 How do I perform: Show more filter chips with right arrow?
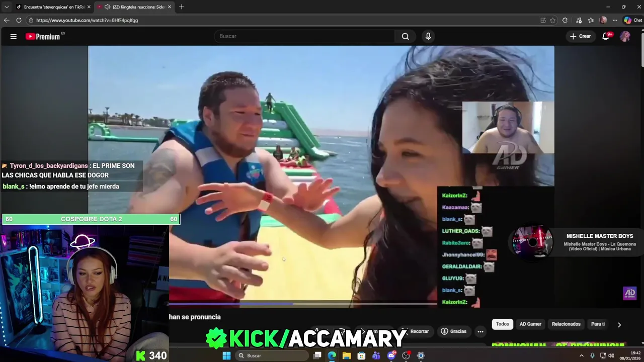tap(619, 325)
